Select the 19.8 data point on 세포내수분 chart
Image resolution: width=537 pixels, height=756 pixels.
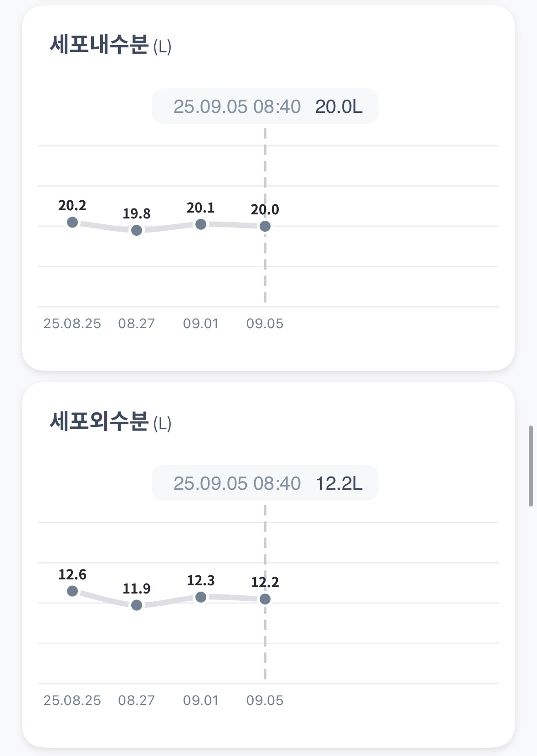[x=137, y=230]
